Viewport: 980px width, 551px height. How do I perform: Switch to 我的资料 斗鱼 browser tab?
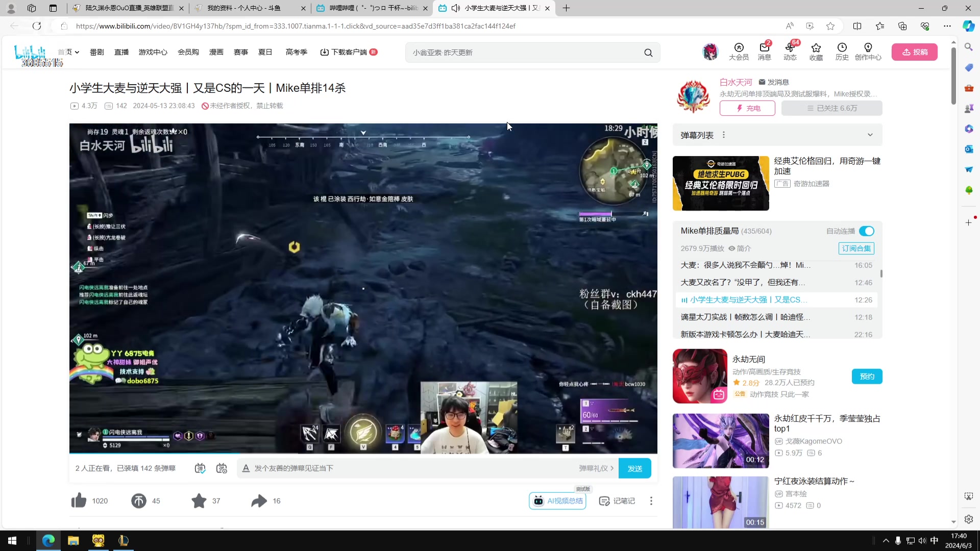click(250, 8)
